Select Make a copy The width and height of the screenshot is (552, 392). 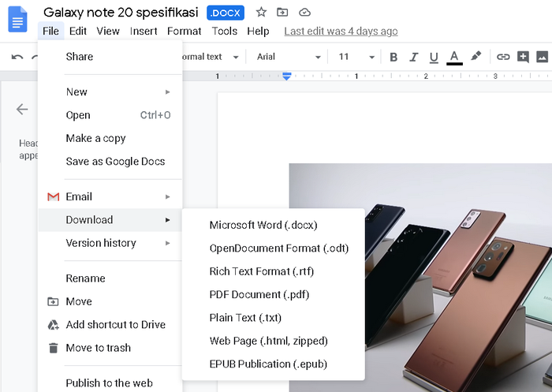click(x=110, y=138)
